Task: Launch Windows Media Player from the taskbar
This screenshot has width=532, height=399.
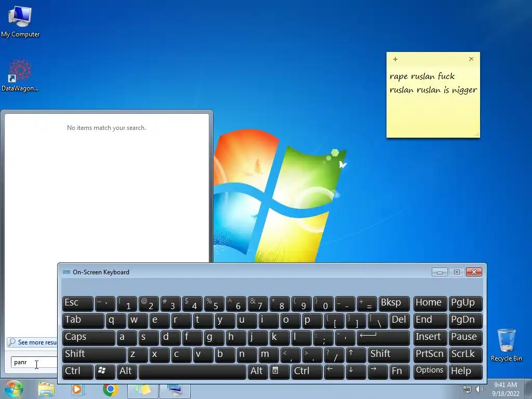Action: (x=77, y=390)
